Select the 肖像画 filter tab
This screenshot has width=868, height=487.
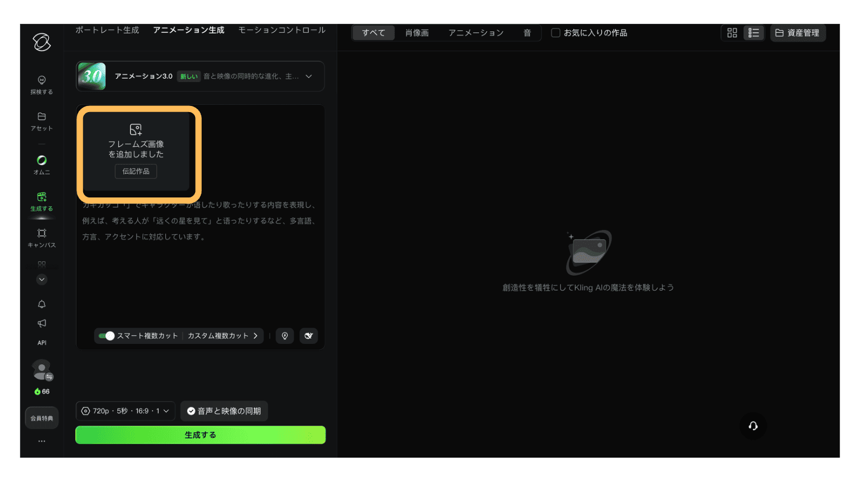pos(417,33)
